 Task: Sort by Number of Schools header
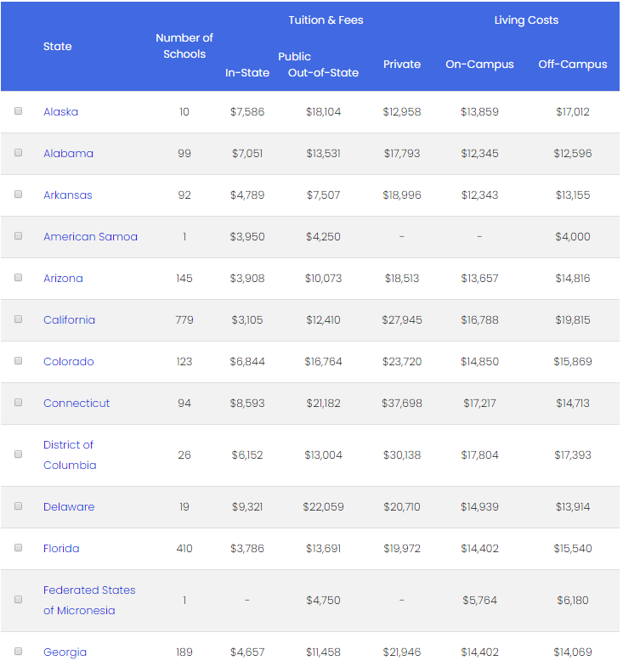(184, 46)
